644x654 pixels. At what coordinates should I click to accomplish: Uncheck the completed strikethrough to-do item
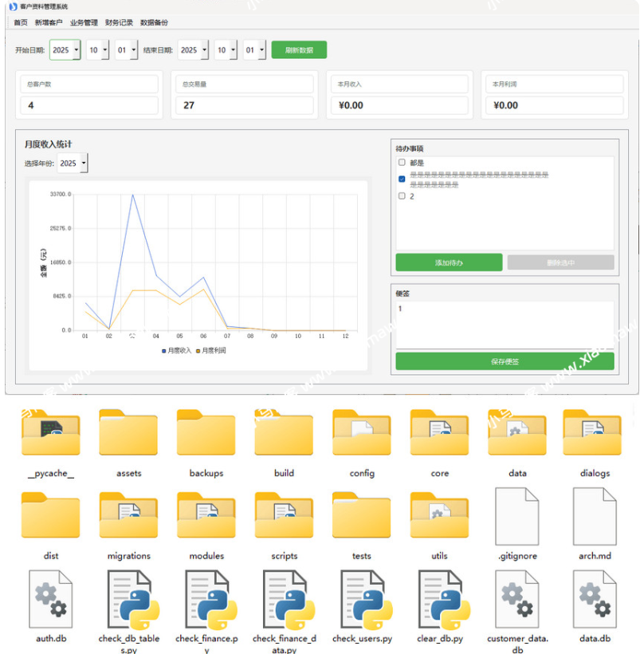(x=402, y=179)
